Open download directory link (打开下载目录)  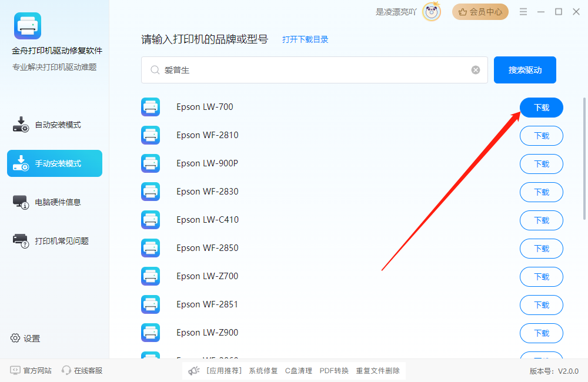(305, 39)
